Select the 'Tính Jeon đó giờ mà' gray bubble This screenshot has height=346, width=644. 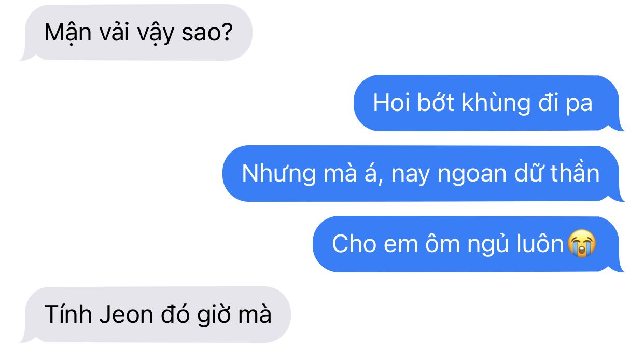(x=155, y=315)
